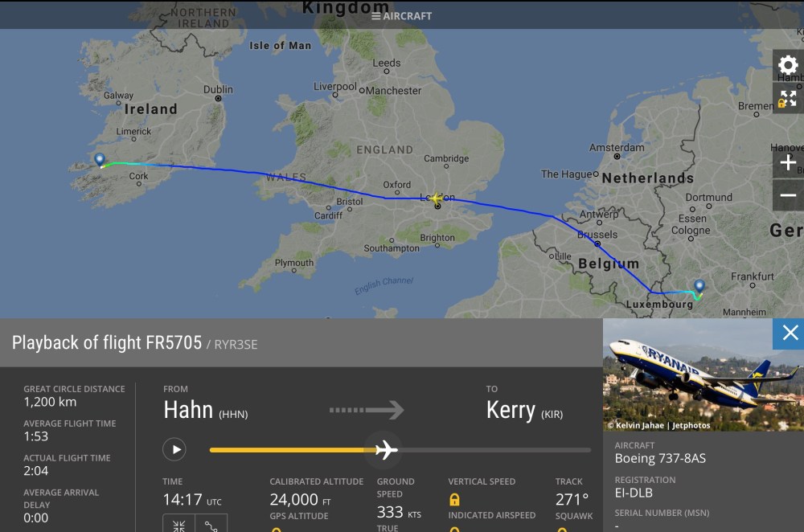Screen dimensions: 804x532
Task: Close the flight playback panel
Action: (x=789, y=333)
